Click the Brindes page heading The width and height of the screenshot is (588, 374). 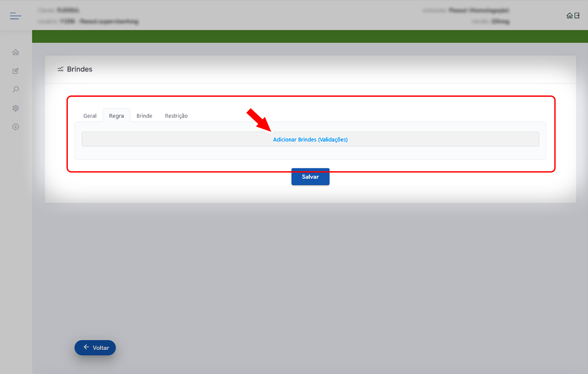pos(80,69)
